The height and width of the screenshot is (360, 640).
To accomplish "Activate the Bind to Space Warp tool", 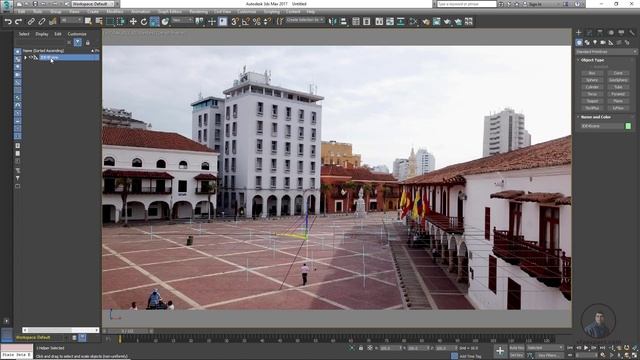I will (53, 22).
